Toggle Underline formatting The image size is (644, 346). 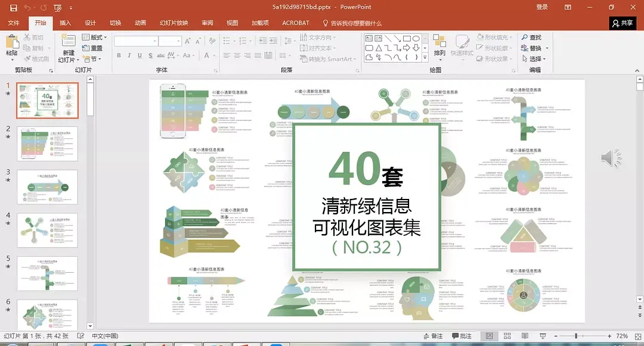pyautogui.click(x=138, y=55)
